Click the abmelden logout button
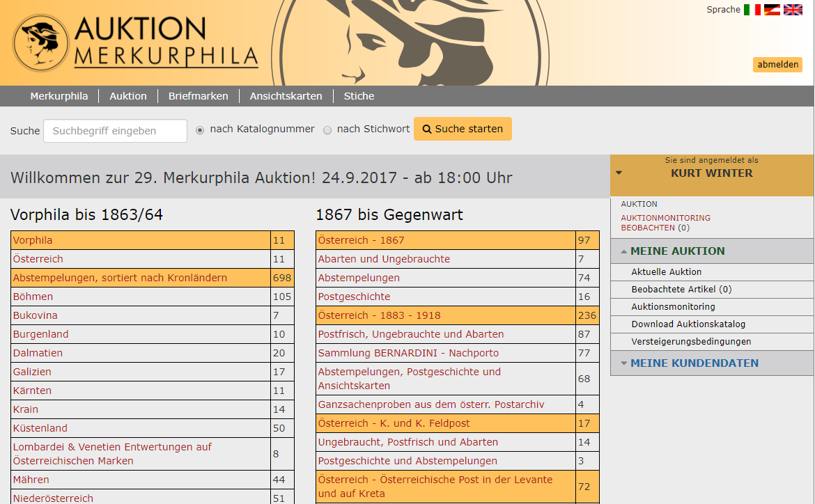The image size is (815, 504). [x=777, y=65]
